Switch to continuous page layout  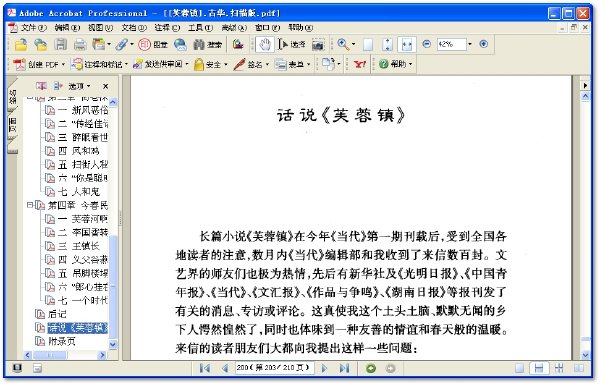tap(539, 369)
